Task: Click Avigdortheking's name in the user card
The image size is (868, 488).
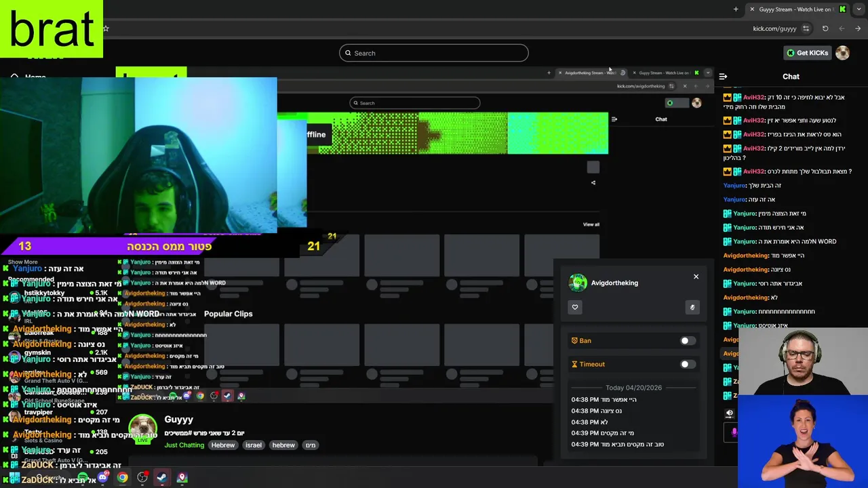Action: click(614, 283)
